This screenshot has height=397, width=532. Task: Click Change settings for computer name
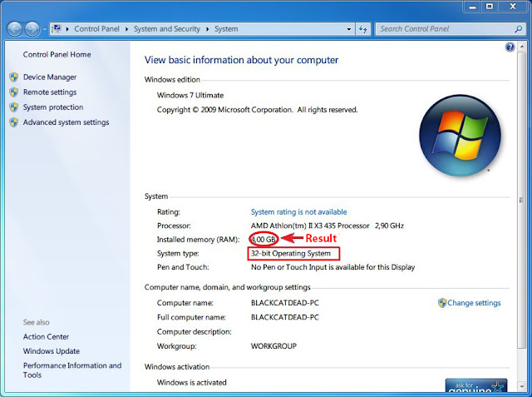474,303
